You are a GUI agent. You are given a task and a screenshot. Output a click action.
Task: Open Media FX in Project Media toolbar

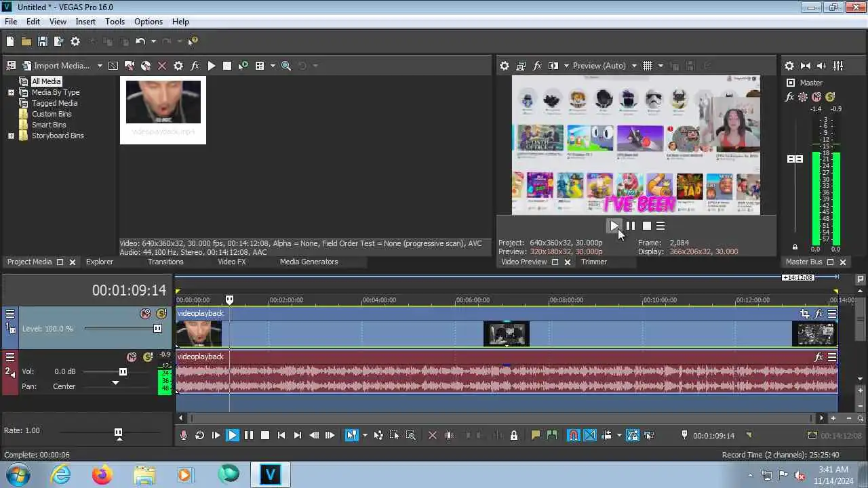coord(195,66)
